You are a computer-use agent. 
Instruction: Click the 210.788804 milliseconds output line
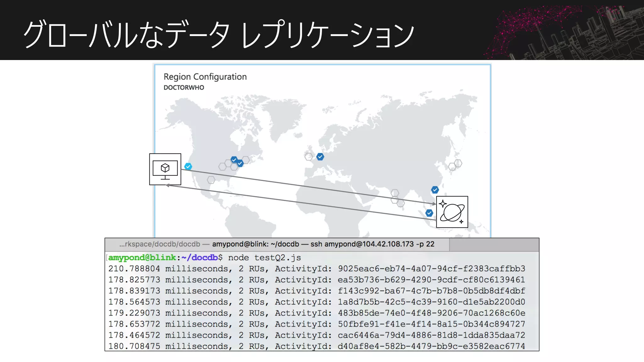click(316, 269)
